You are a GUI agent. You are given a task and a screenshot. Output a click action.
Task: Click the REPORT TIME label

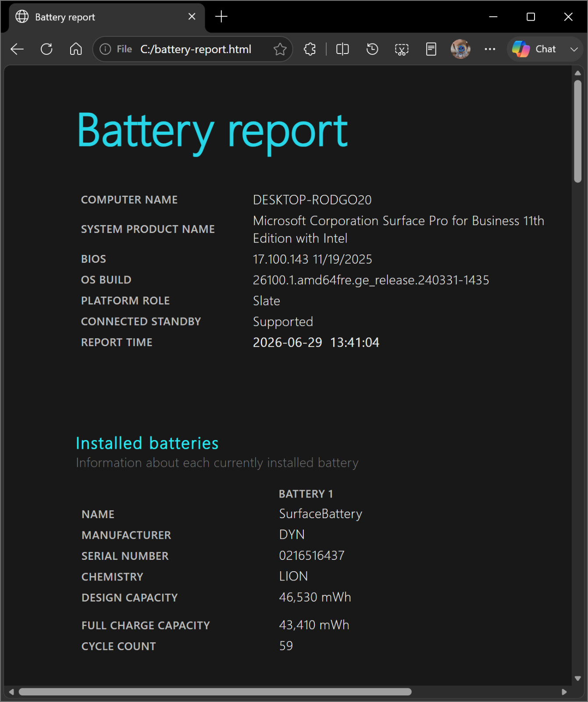117,343
